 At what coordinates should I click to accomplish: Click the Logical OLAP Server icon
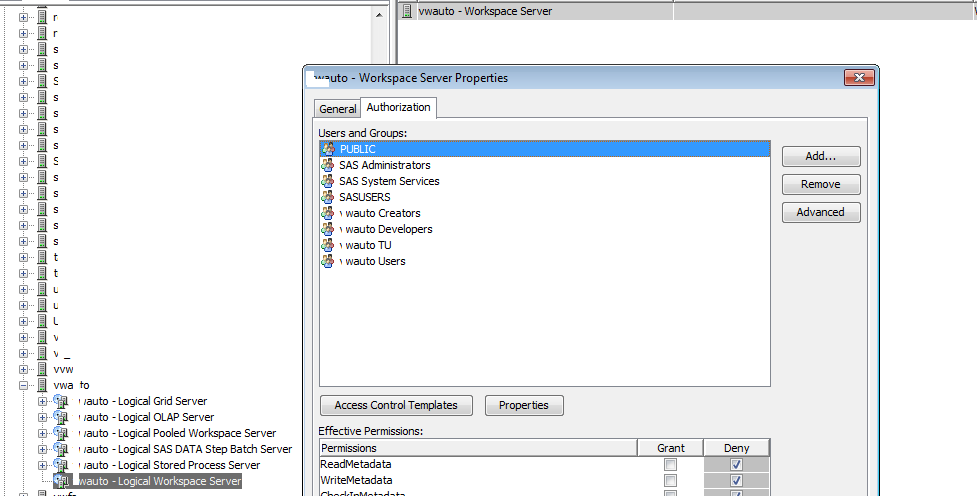[60, 417]
